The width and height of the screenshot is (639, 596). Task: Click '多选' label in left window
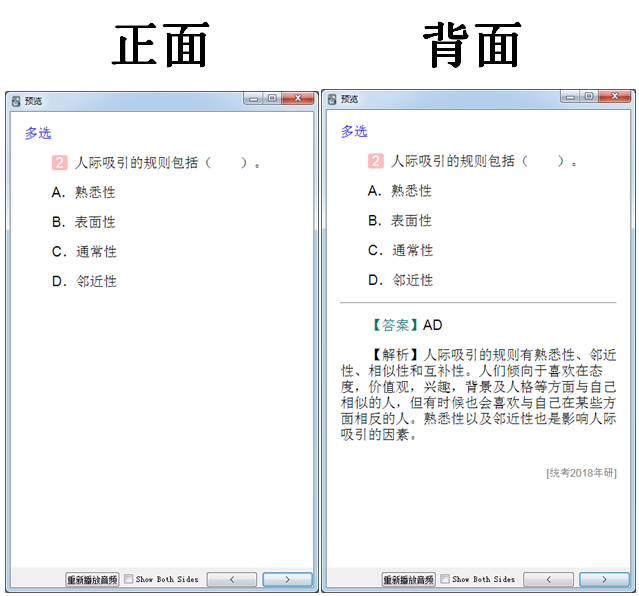point(38,133)
